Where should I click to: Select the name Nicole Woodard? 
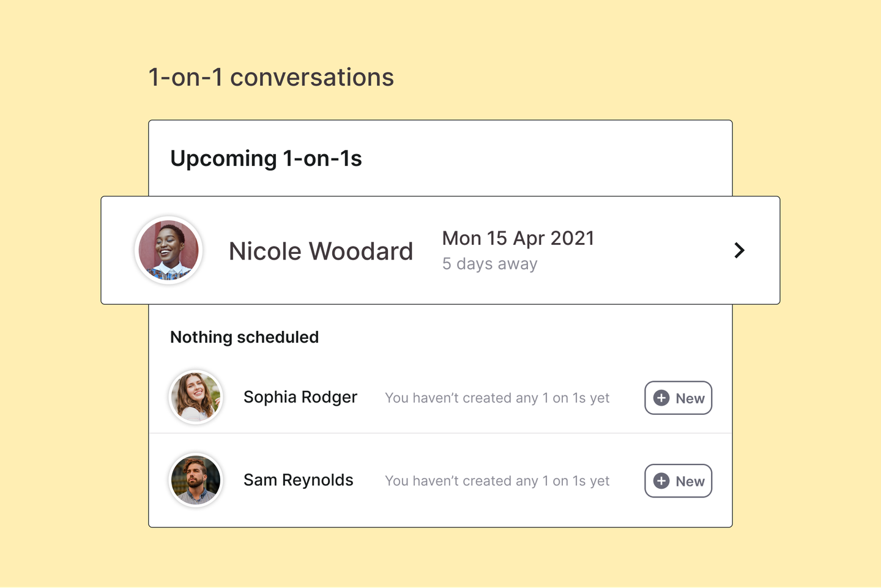click(321, 251)
